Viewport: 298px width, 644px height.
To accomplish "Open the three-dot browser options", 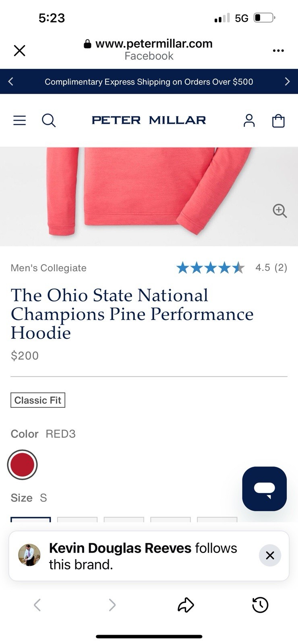I will (x=278, y=51).
